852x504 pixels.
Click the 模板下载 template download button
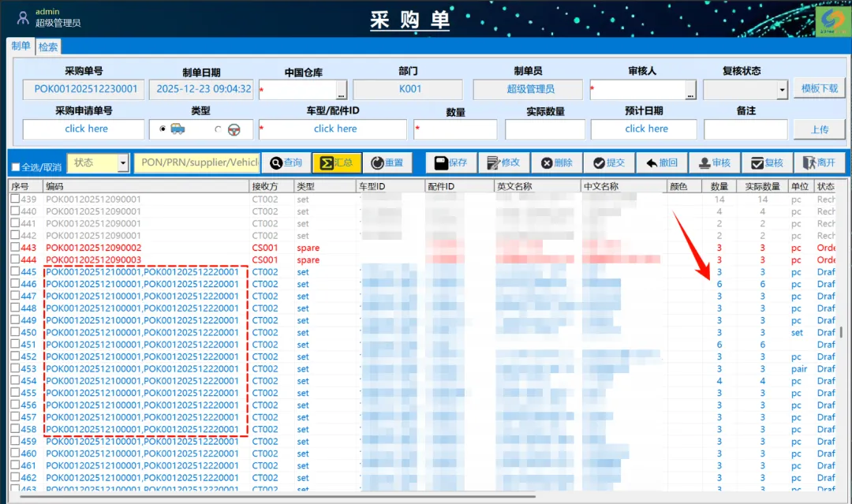820,88
